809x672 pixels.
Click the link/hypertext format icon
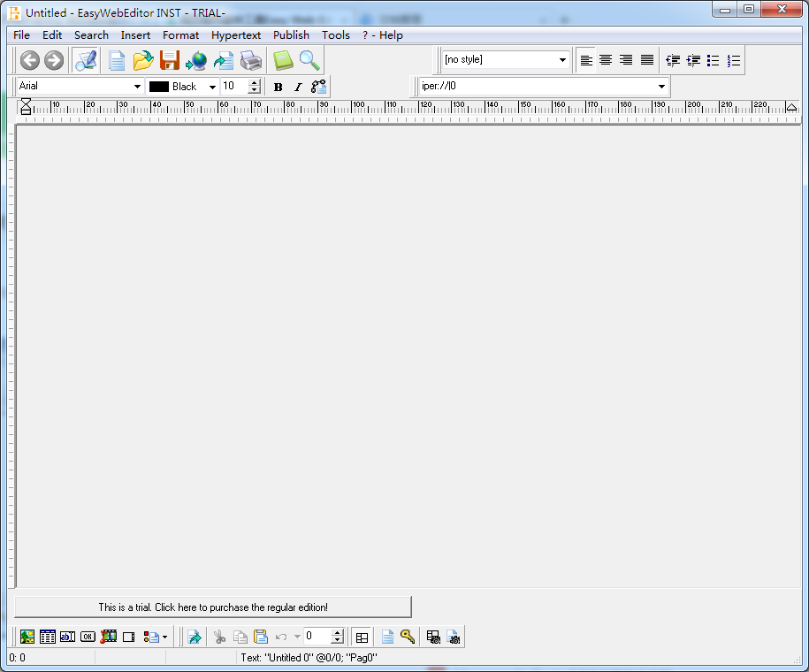(x=318, y=86)
